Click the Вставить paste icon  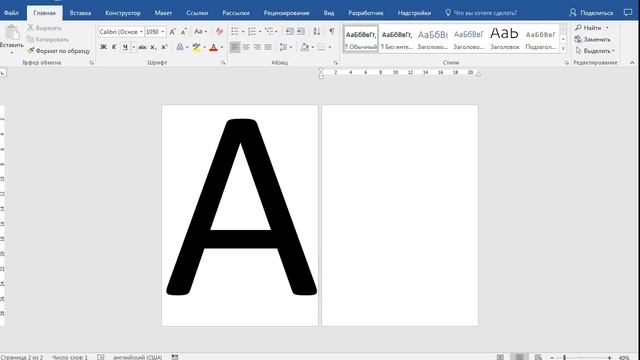point(12,33)
